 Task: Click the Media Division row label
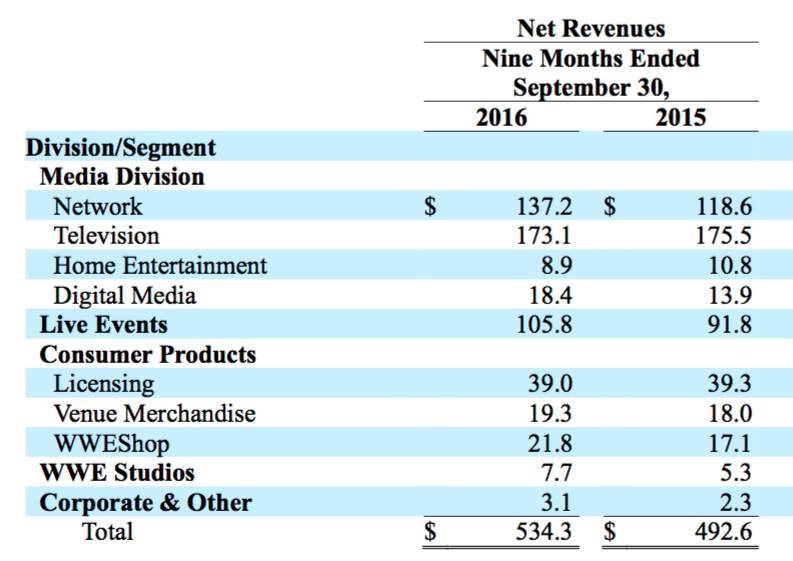point(122,177)
